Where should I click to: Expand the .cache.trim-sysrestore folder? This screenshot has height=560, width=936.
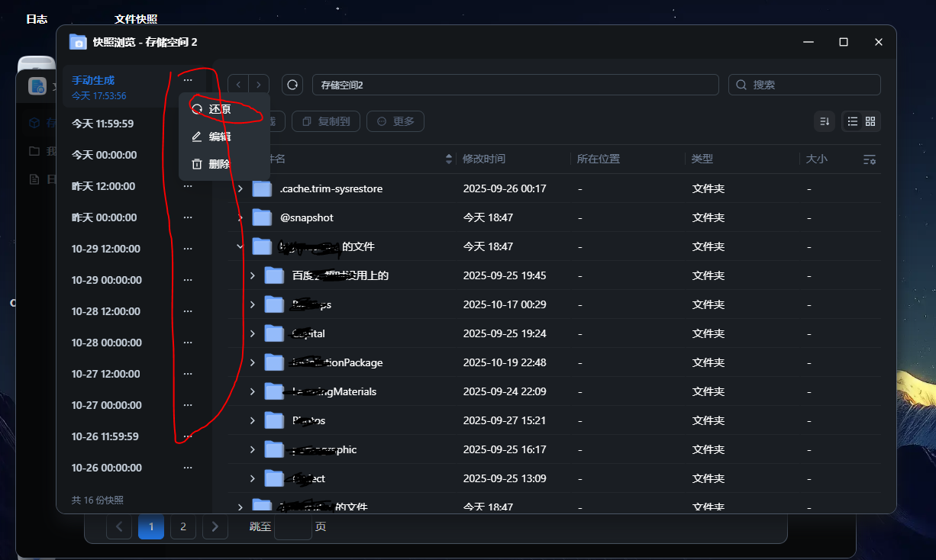click(240, 188)
